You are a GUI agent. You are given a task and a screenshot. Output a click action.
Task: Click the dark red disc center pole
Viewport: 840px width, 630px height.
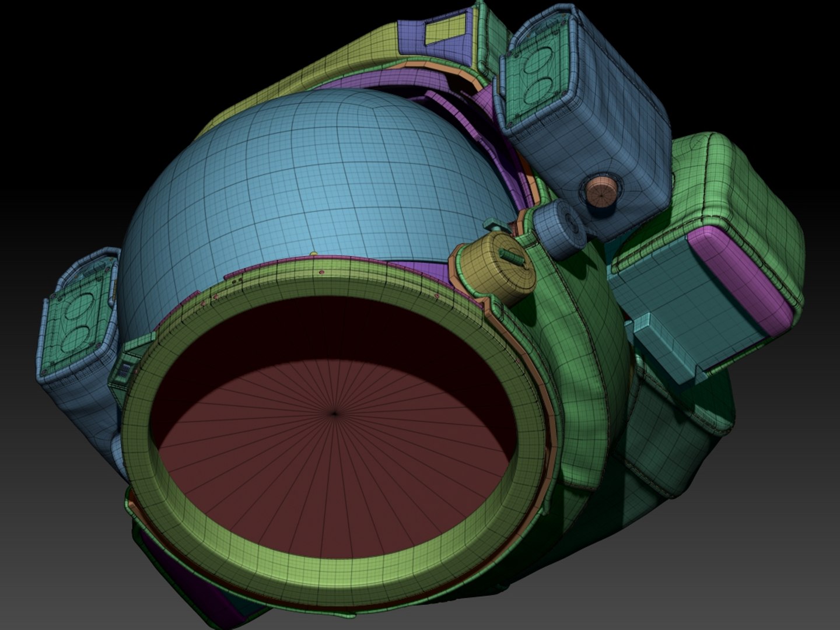[x=334, y=414]
